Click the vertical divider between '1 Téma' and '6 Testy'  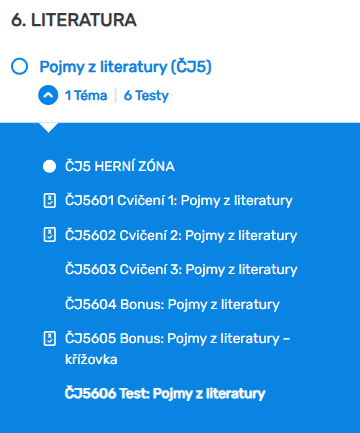pos(116,95)
